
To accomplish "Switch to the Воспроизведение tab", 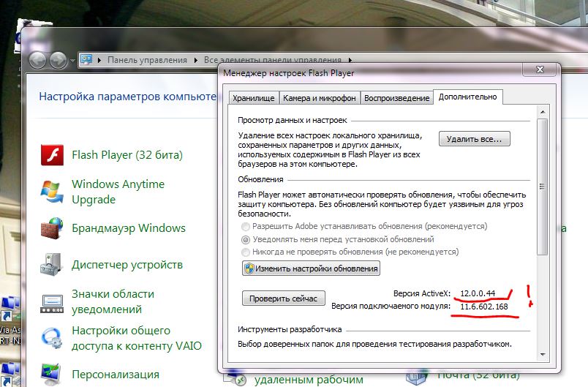I will click(x=396, y=98).
